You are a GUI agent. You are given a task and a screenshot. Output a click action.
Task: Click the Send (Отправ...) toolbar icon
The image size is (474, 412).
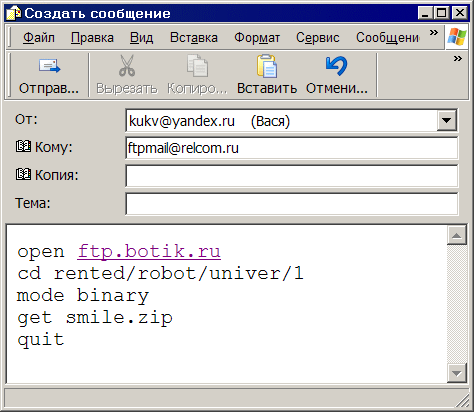point(49,66)
